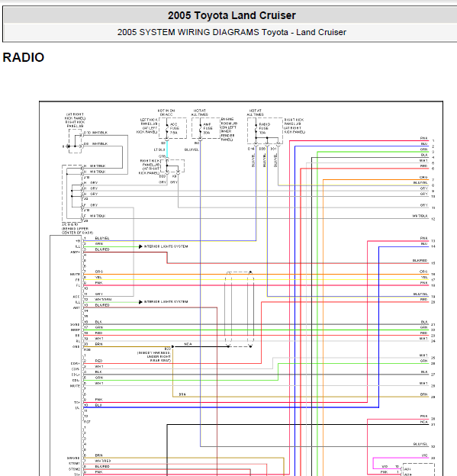The height and width of the screenshot is (476, 457).
Task: Select the AUX connector box at bottom right
Action: click(x=418, y=469)
